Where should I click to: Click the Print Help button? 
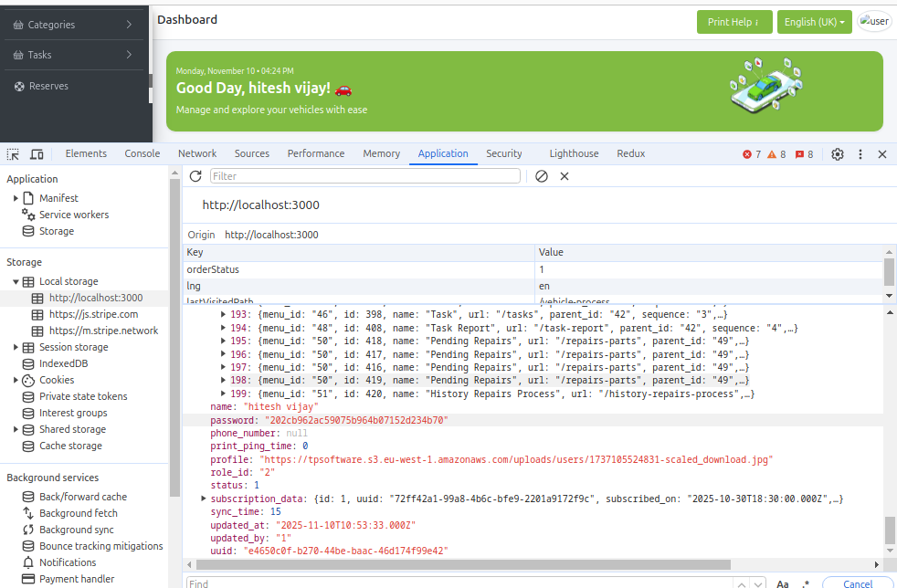pyautogui.click(x=734, y=22)
